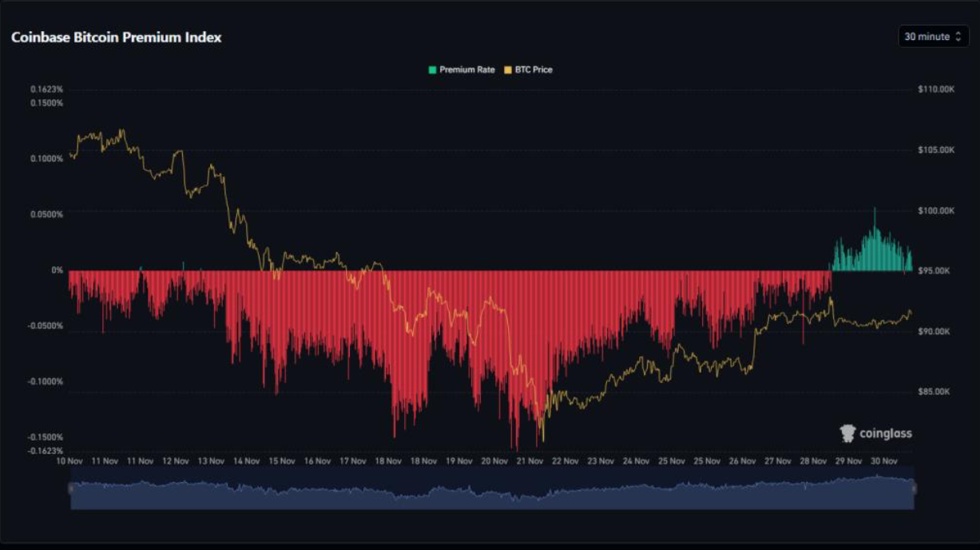Click the Coinglass bear logo icon
980x550 pixels.
[847, 432]
